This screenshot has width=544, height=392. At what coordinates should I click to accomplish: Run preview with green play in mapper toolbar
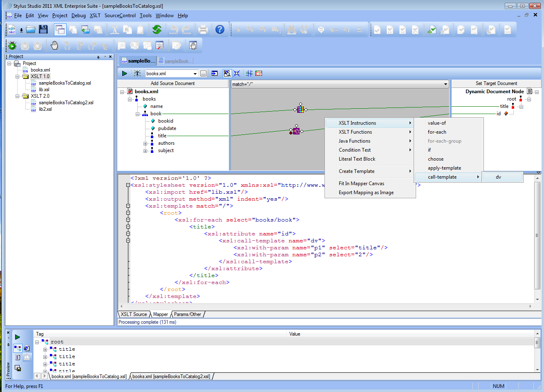124,74
